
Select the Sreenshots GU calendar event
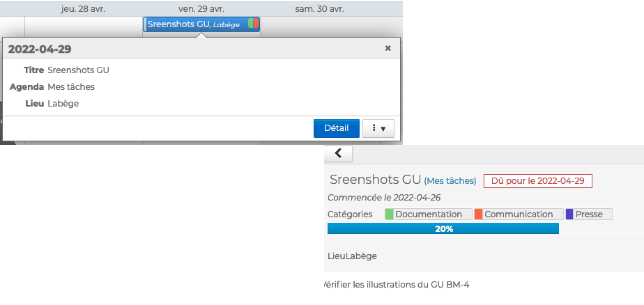[x=193, y=24]
